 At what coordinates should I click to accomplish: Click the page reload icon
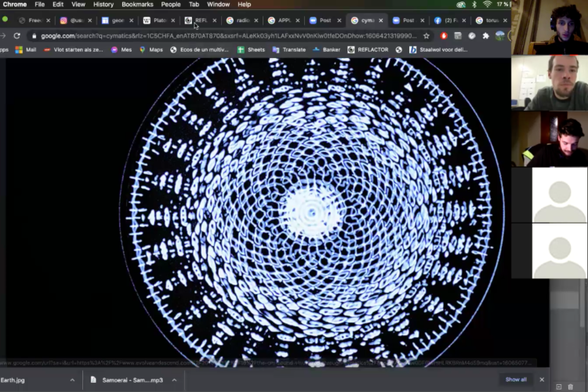click(x=16, y=35)
